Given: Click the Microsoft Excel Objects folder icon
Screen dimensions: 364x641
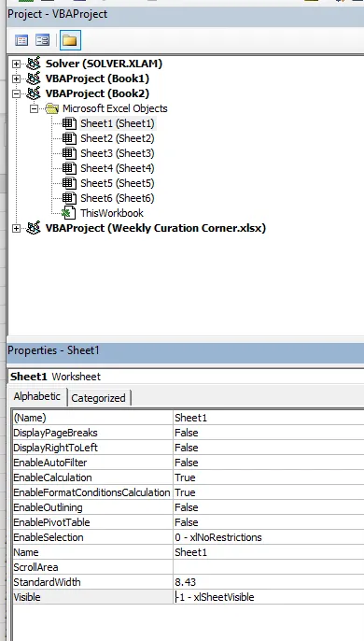Looking at the screenshot, I should (x=52, y=108).
